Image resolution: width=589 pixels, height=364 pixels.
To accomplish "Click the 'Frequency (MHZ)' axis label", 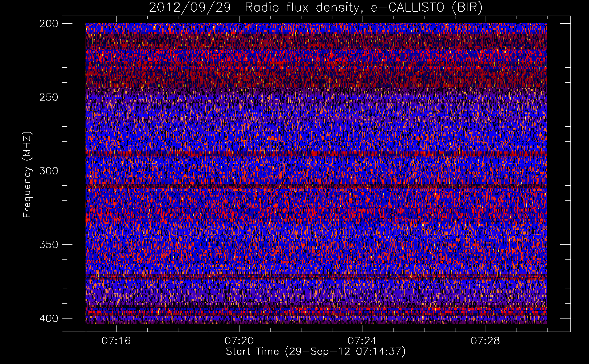I will tap(27, 174).
